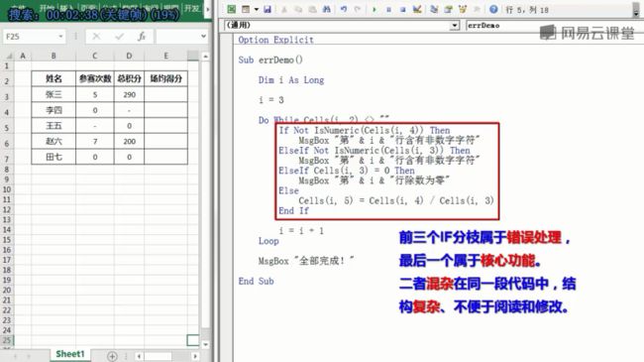Expand the Excel formula bar

(x=203, y=36)
